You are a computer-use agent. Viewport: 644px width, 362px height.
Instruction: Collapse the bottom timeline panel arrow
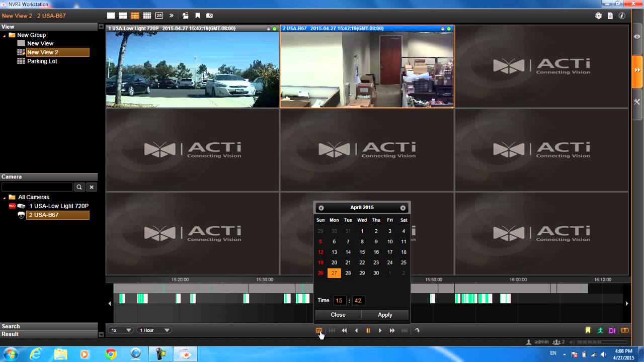[101, 334]
